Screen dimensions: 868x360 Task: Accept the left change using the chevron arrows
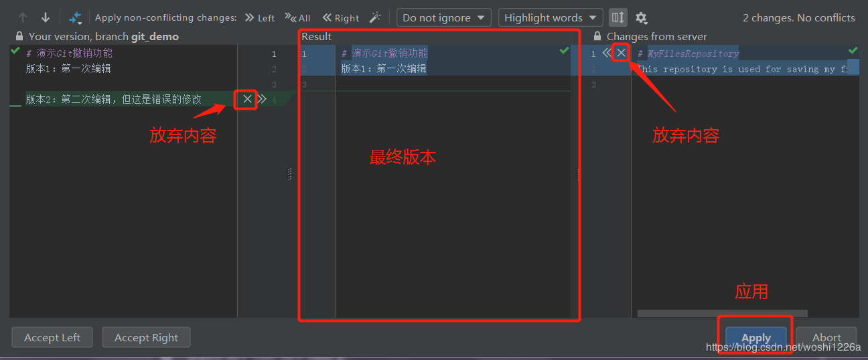click(x=262, y=99)
